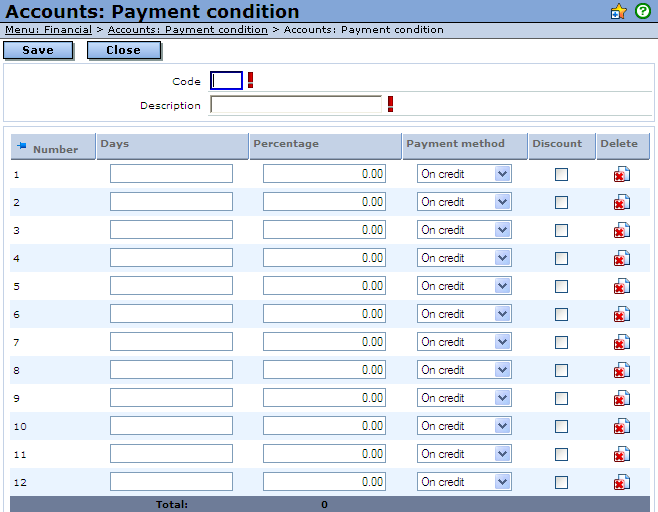658x512 pixels.
Task: Click the delete icon in row 12
Action: tap(621, 482)
